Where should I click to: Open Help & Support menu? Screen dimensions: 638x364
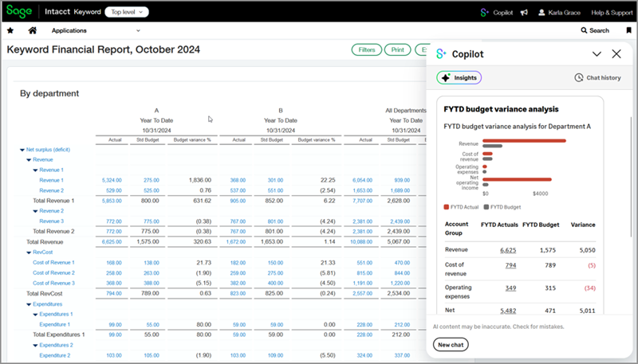[x=610, y=13]
